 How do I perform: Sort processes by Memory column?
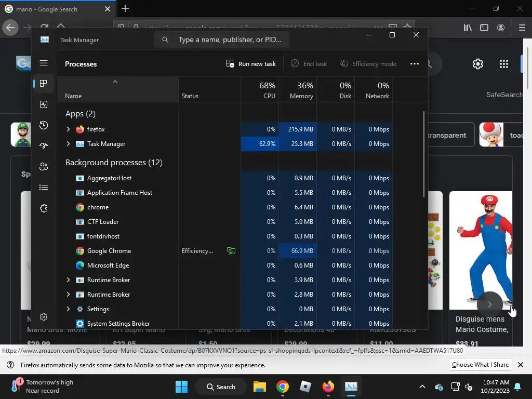coord(298,90)
